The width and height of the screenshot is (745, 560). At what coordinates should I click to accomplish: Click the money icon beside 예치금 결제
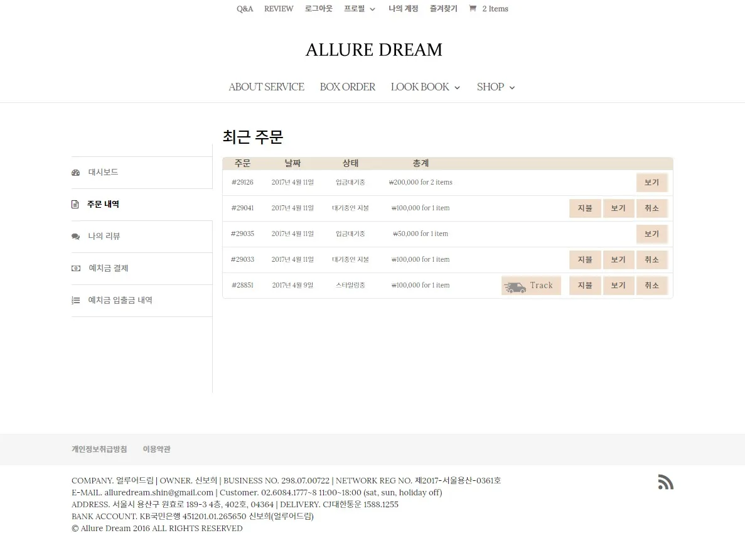point(76,269)
